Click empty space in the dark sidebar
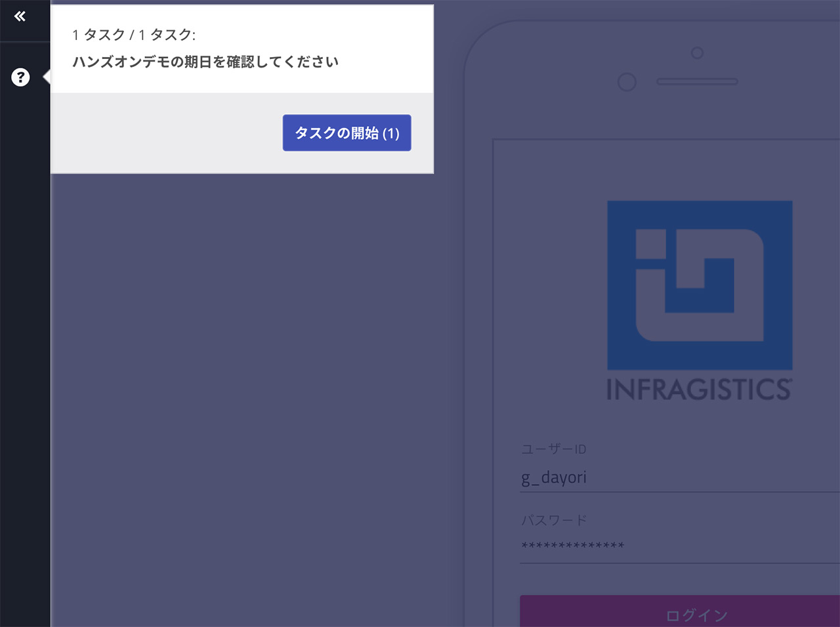 pos(25,328)
